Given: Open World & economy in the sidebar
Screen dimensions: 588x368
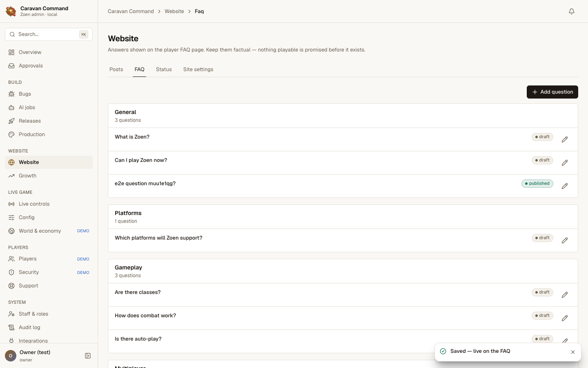Looking at the screenshot, I should click(x=49, y=231).
